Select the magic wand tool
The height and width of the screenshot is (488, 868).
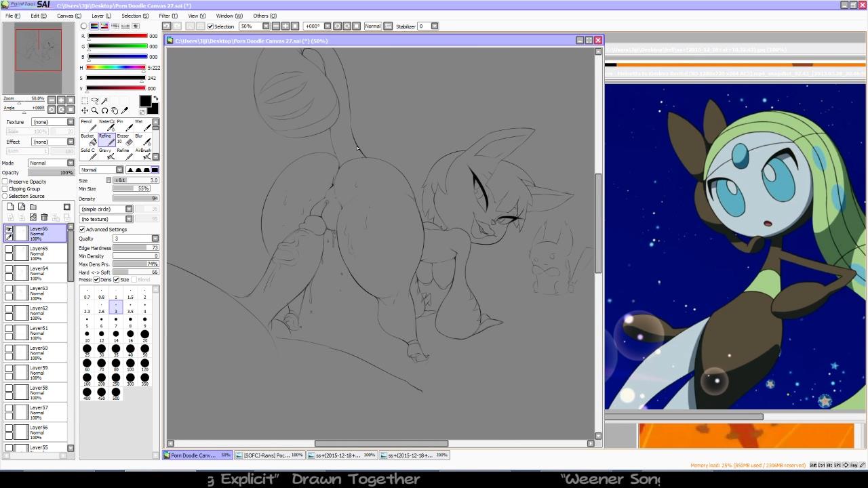104,100
